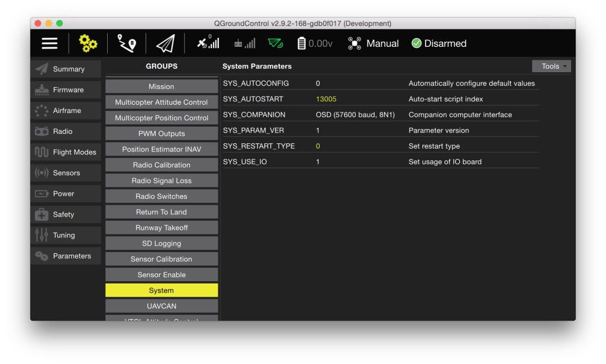
Task: Click the SYS_PARAM_VER parameter name
Action: (x=253, y=131)
